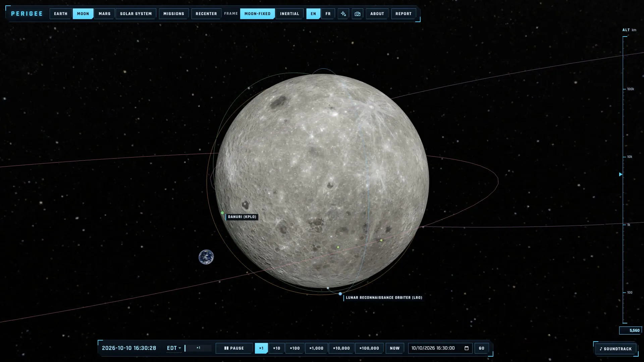Viewport: 644px width, 362px height.
Task: Open the EDT timezone dropdown
Action: (x=174, y=348)
